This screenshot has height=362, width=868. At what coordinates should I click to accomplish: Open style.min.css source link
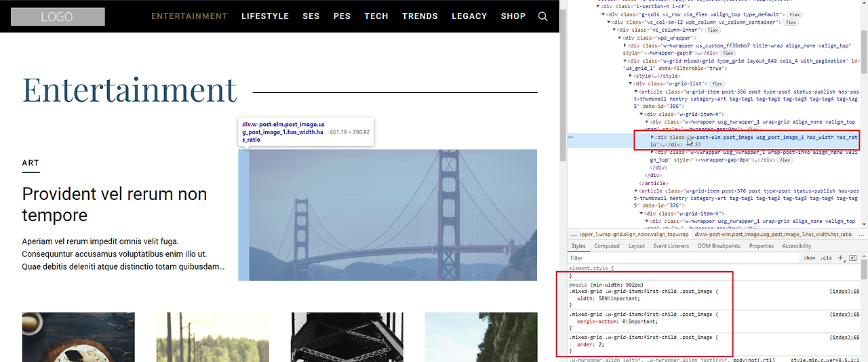(827, 359)
